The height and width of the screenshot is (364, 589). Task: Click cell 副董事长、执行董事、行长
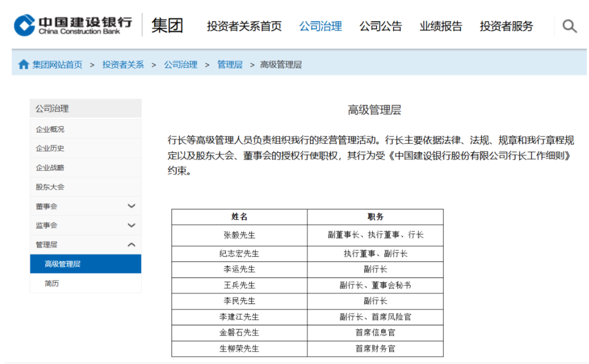(375, 235)
